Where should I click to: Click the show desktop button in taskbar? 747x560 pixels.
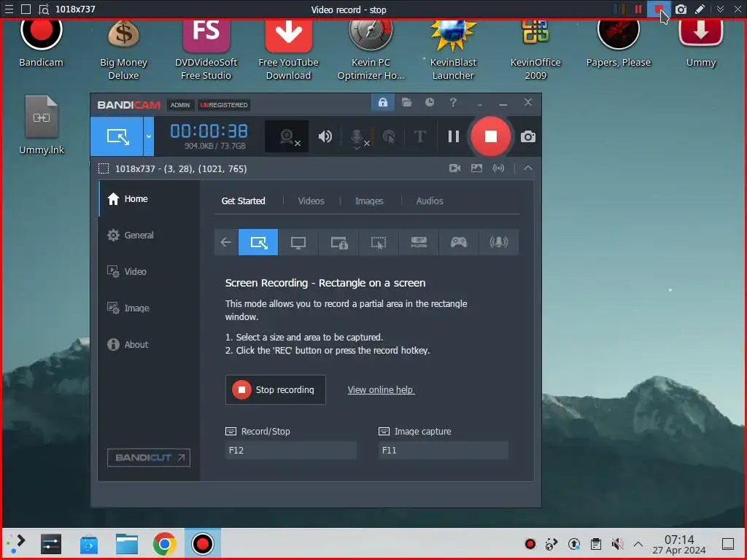[x=727, y=544]
